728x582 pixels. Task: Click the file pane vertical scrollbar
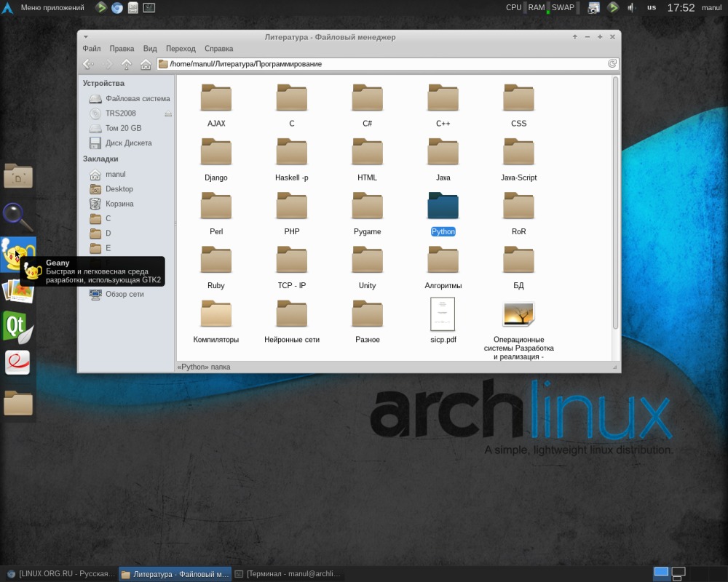pyautogui.click(x=615, y=203)
